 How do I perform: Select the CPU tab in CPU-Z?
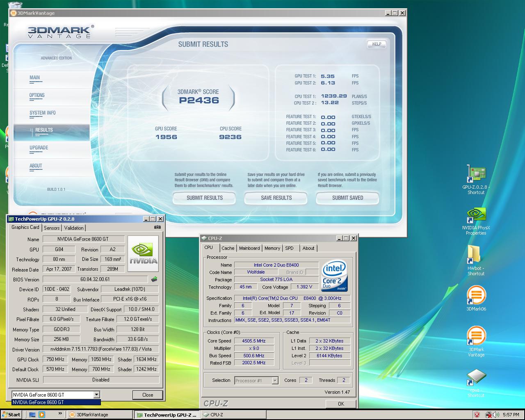(x=209, y=247)
